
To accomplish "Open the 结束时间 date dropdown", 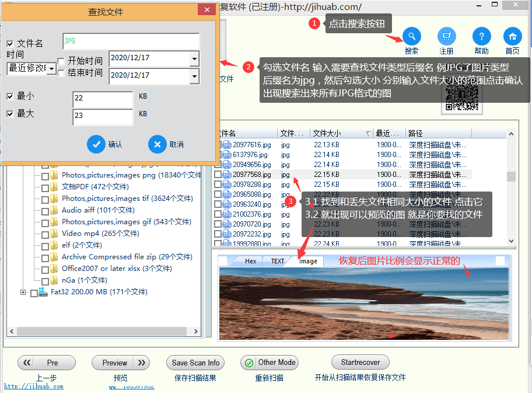I will point(195,76).
